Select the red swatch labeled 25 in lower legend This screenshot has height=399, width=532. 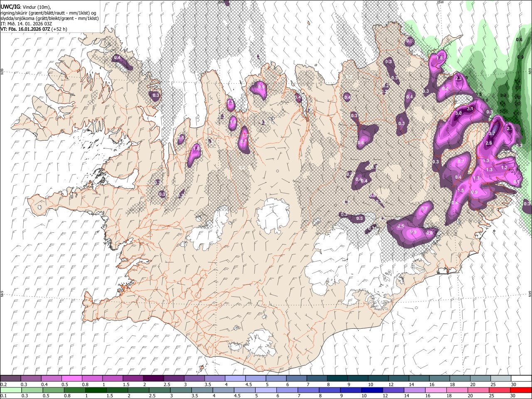(500, 390)
